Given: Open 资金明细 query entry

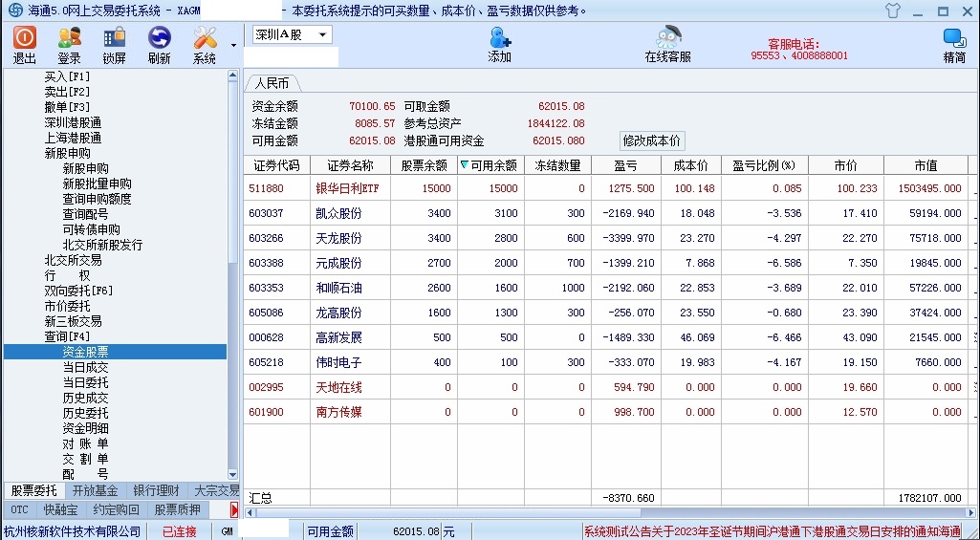Looking at the screenshot, I should click(x=86, y=428).
